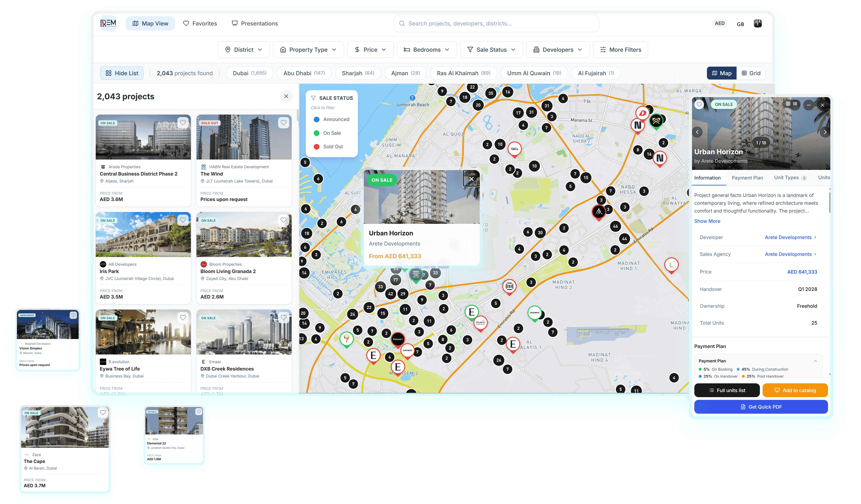
Task: Filter by Abu Dhabi chip
Action: point(304,73)
